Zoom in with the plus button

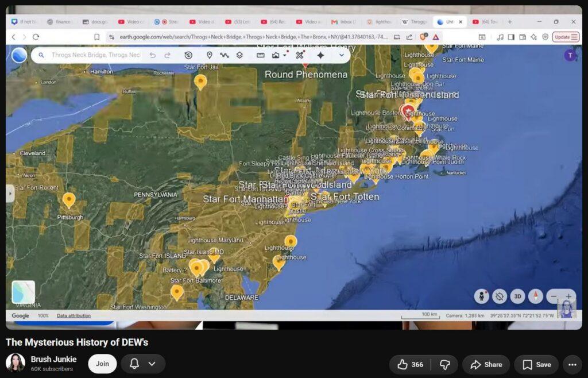(x=568, y=296)
